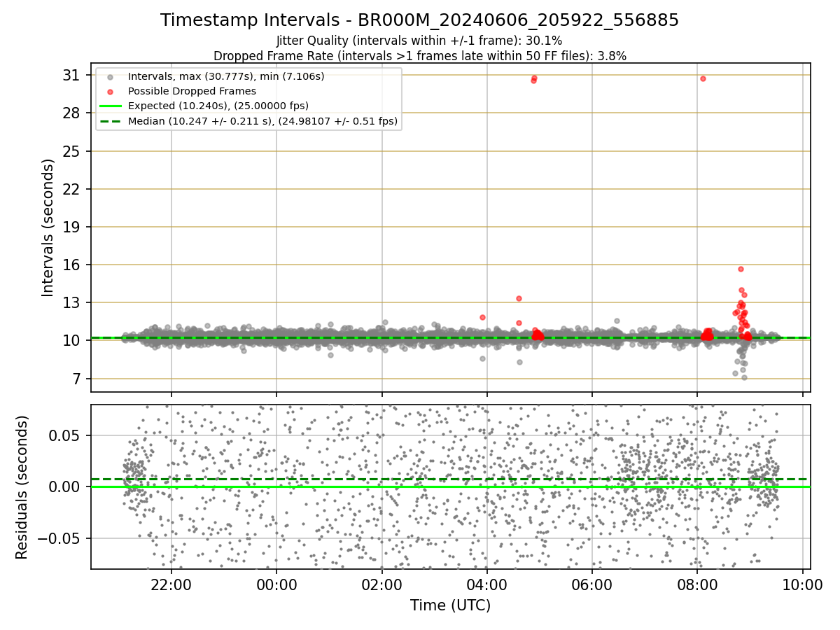
Task: Click the x-axis tick label '22:00'
Action: pos(171,585)
